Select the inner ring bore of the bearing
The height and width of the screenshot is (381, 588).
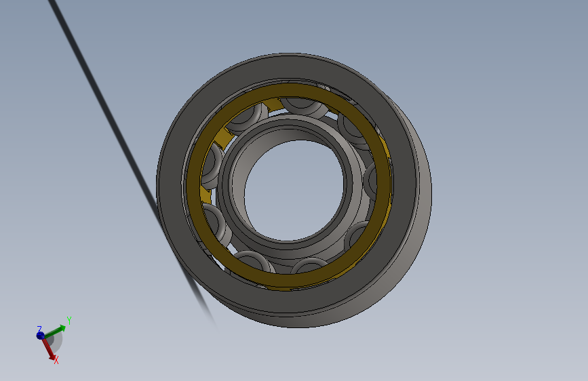click(x=294, y=190)
